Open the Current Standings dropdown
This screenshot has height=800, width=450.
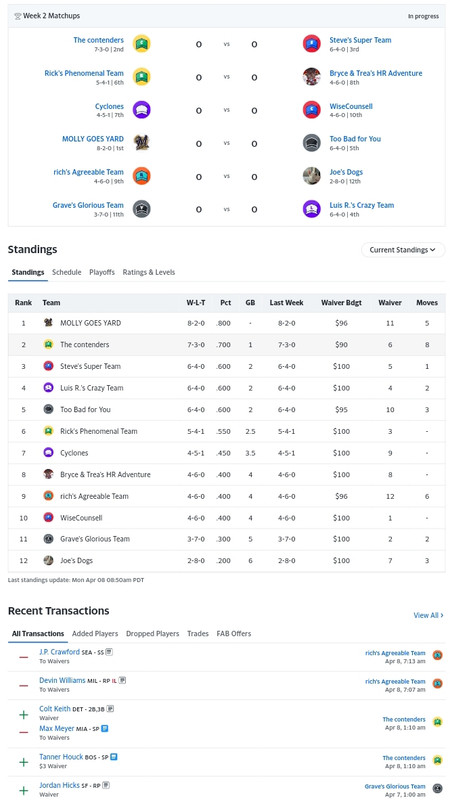(x=403, y=250)
